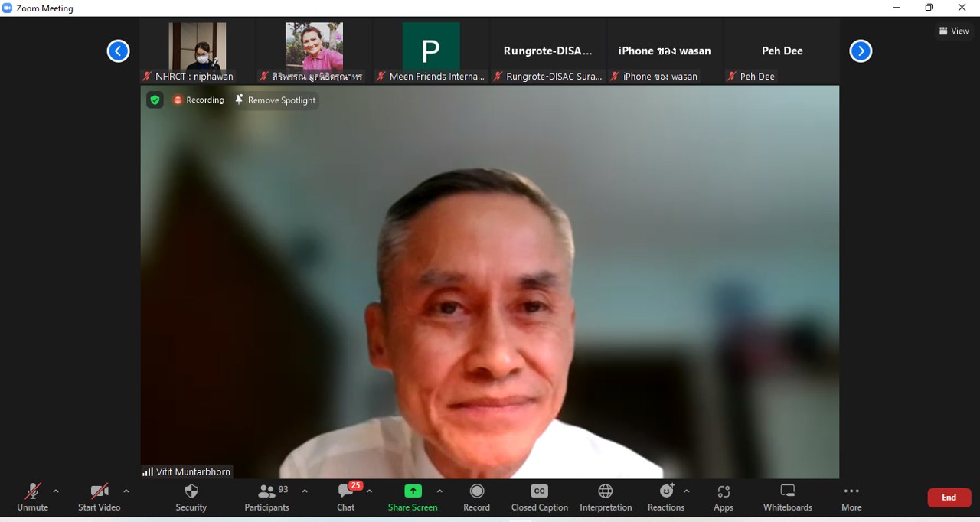Show next participants with right arrow
This screenshot has height=522, width=980.
[x=861, y=51]
